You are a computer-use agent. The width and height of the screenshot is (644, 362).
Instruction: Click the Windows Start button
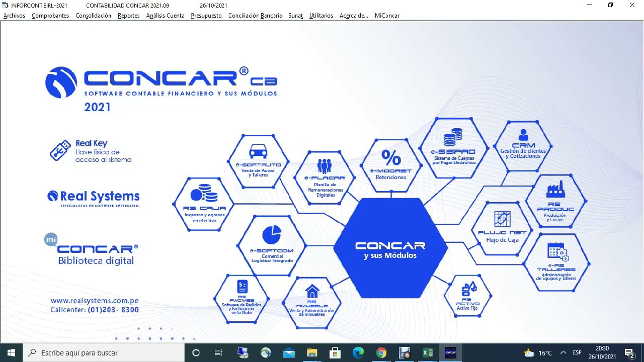(12, 353)
